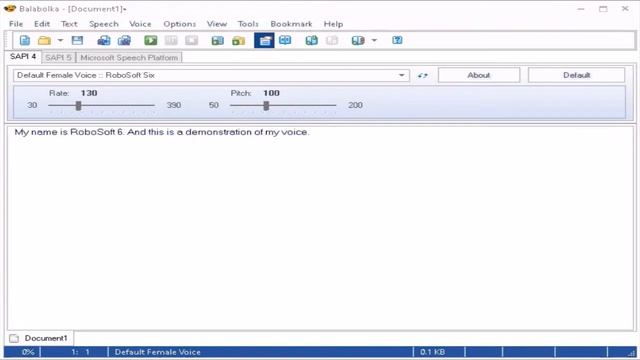This screenshot has width=640, height=360.
Task: Click the Rate slider handle
Action: [x=78, y=106]
